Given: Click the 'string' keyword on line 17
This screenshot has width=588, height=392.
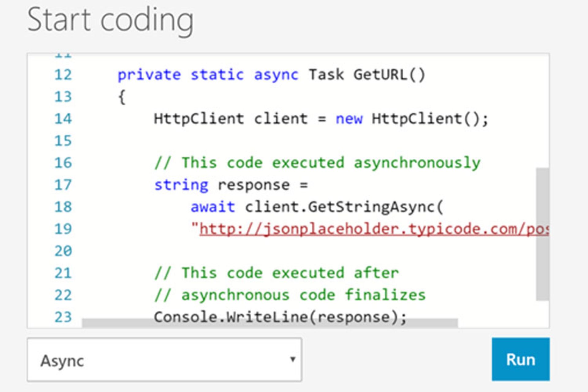Looking at the screenshot, I should click(x=181, y=185).
